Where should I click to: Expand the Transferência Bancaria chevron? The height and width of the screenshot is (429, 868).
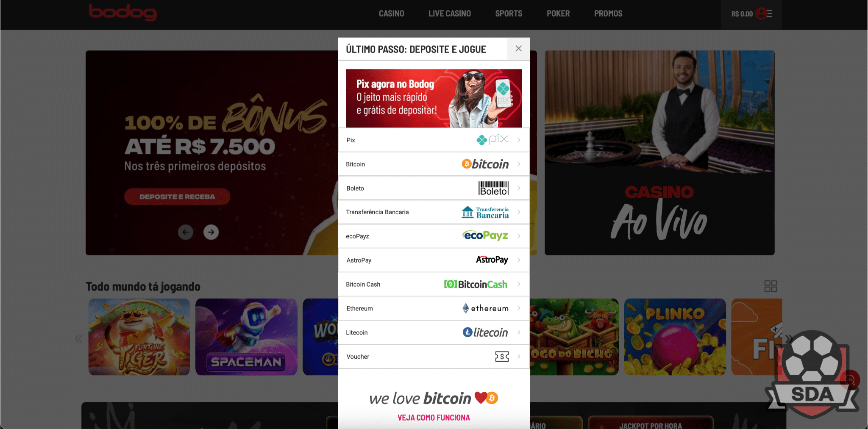click(x=519, y=212)
